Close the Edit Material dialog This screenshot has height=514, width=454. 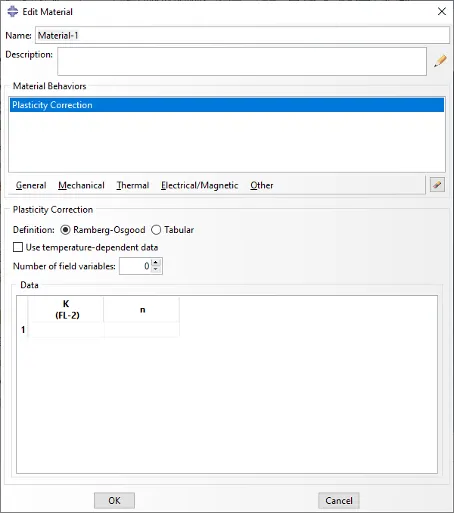pos(442,11)
